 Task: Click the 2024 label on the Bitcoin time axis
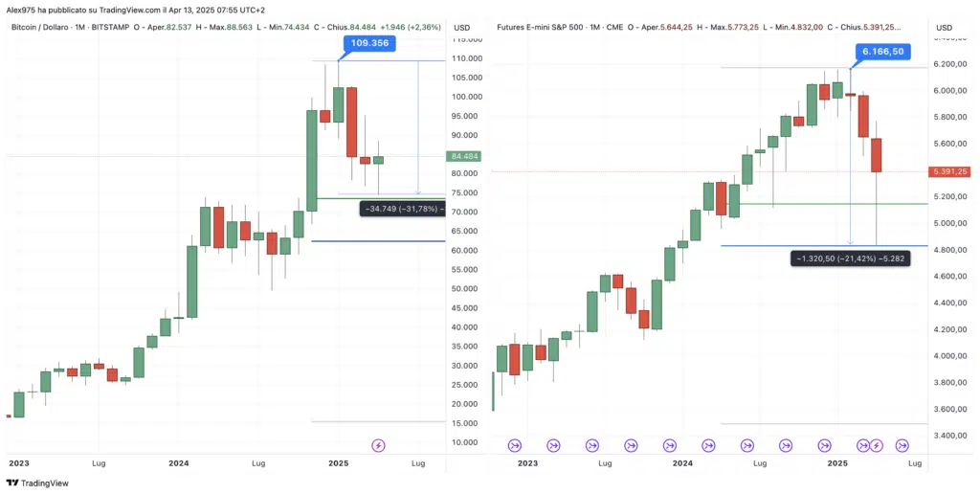177,462
